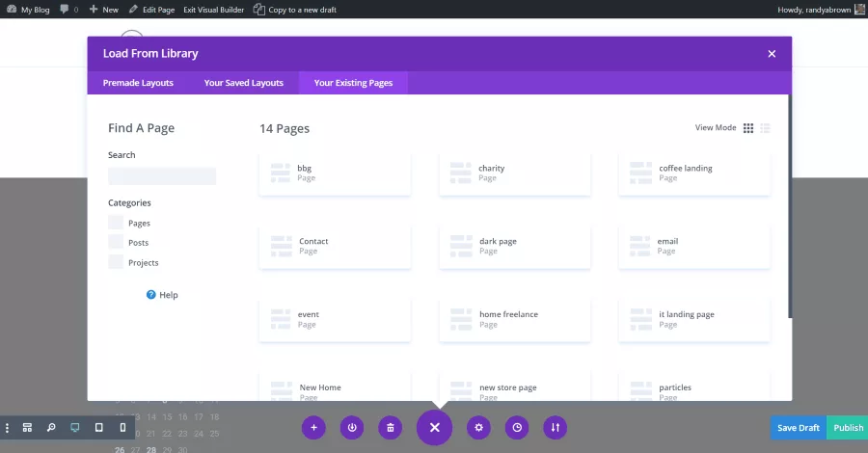
Task: Check the Posts category checkbox
Action: point(116,242)
